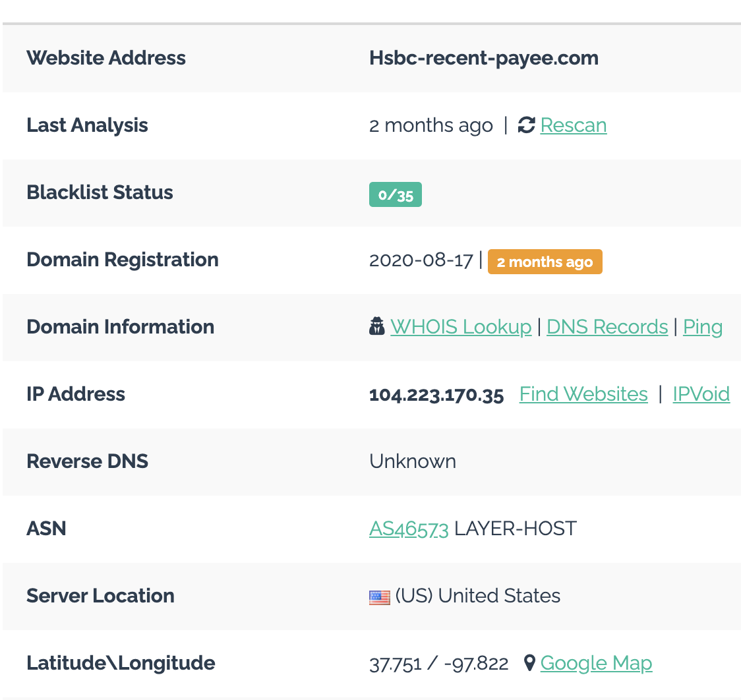Click the orange "2 months ago" badge
Image resolution: width=741 pixels, height=700 pixels.
545,262
